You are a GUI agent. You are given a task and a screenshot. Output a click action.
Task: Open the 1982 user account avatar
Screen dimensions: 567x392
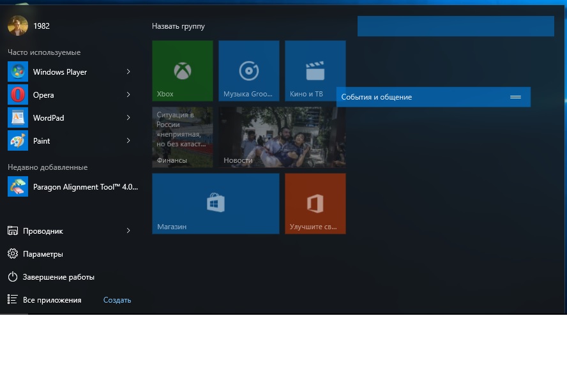point(18,26)
